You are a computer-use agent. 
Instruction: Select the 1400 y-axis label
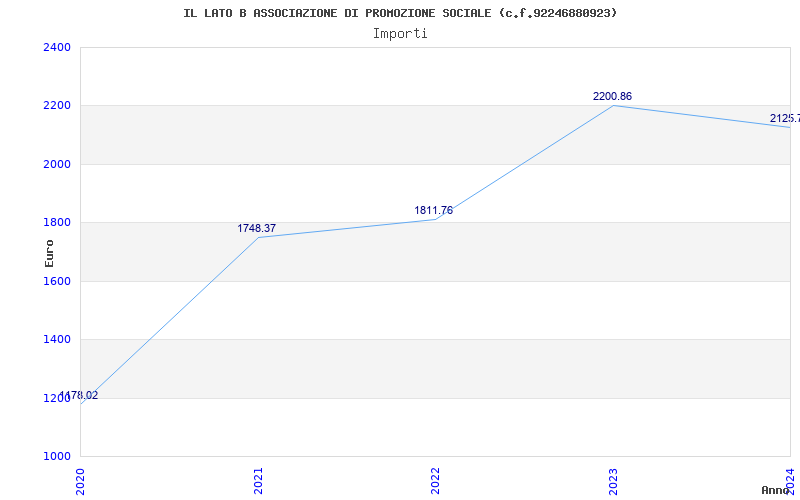coord(57,339)
